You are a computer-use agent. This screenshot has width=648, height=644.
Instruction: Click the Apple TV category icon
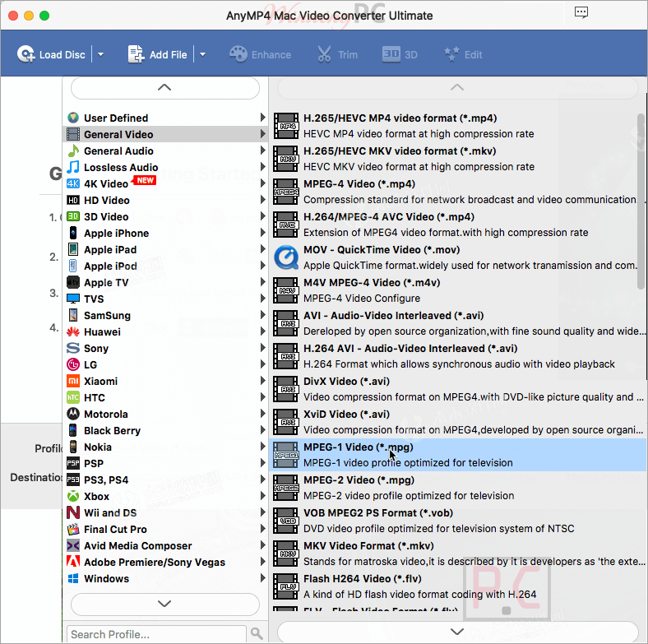[x=73, y=282]
